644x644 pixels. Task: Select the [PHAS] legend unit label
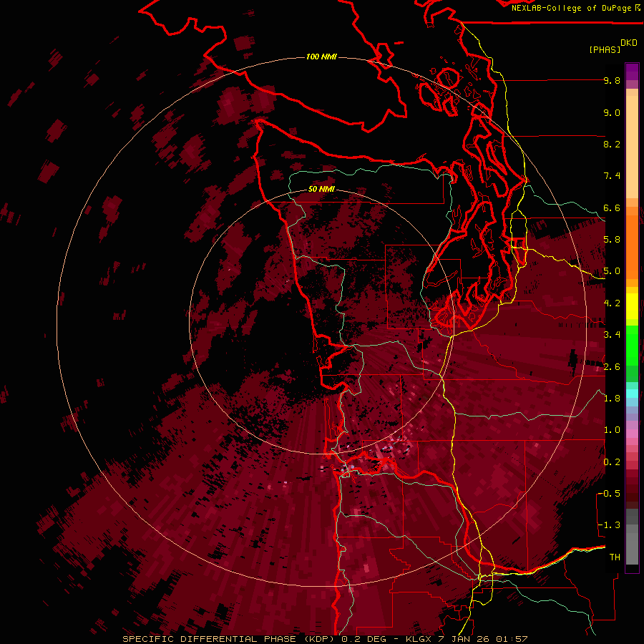(x=605, y=49)
